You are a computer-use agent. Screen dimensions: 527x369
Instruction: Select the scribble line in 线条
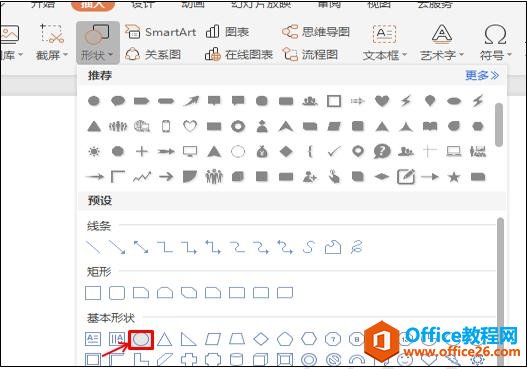click(357, 247)
